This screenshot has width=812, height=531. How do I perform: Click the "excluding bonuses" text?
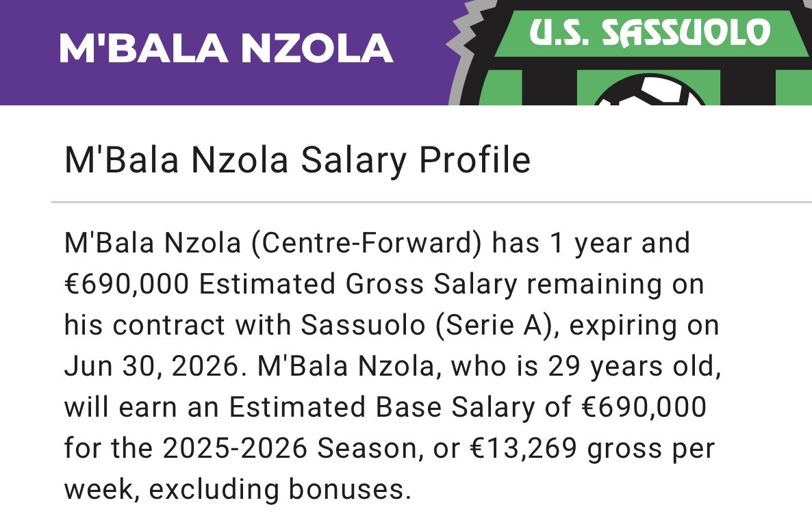[x=279, y=489]
